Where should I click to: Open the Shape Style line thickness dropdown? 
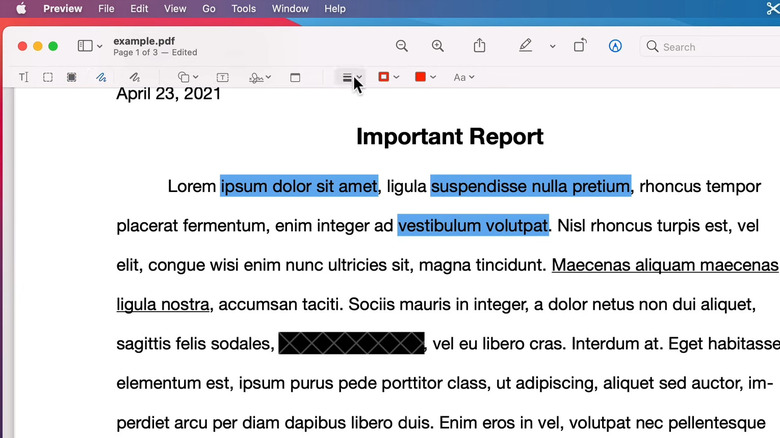[352, 77]
